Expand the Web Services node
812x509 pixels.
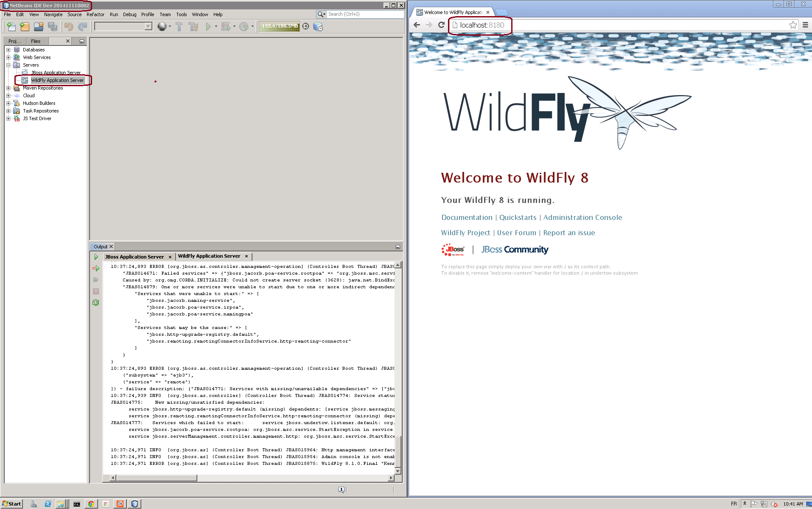click(x=8, y=57)
